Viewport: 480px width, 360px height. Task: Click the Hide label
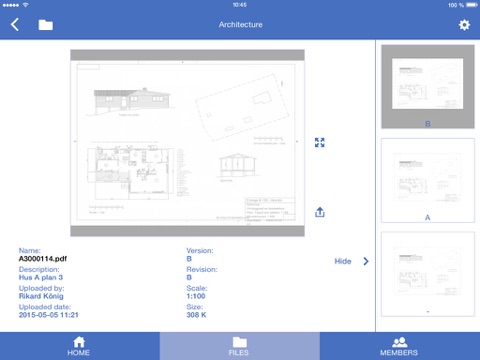[343, 261]
